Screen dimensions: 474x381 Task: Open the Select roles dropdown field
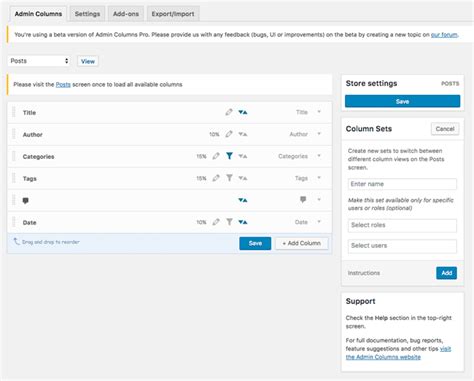[x=402, y=225]
